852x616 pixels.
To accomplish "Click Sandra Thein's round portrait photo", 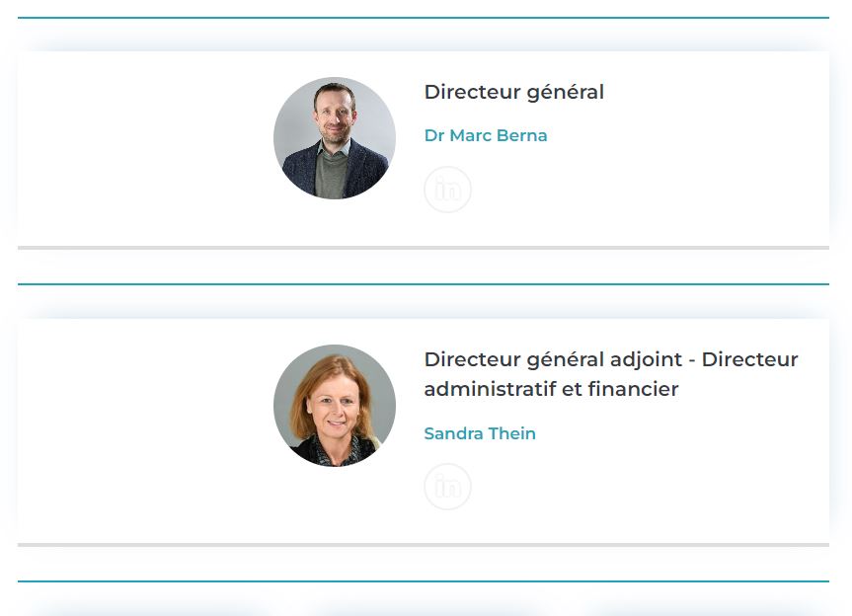I will pyautogui.click(x=335, y=406).
